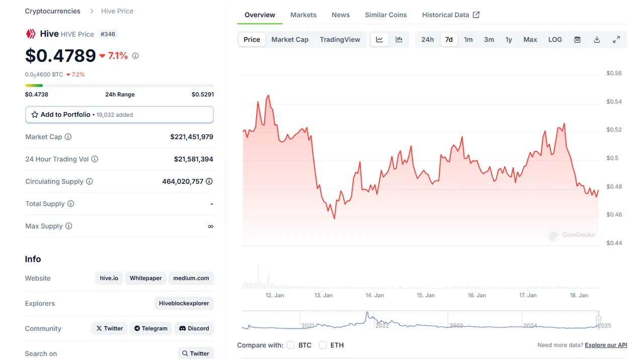This screenshot has width=644, height=359.
Task: Download chart data via download icon
Action: (597, 40)
